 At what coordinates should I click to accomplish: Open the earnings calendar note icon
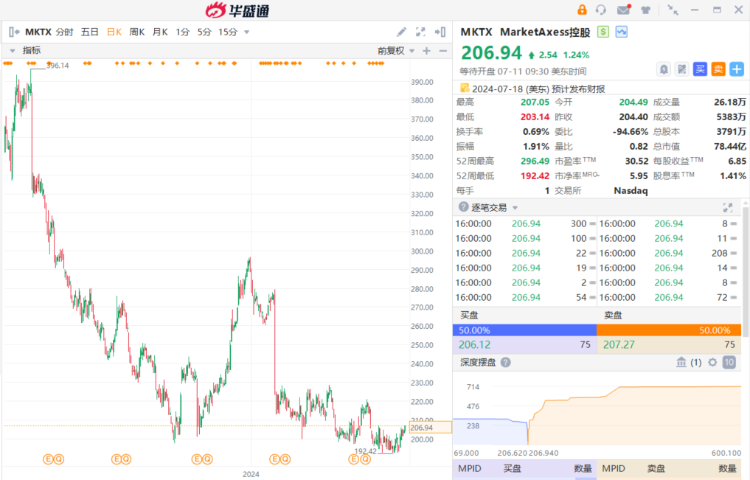point(464,88)
